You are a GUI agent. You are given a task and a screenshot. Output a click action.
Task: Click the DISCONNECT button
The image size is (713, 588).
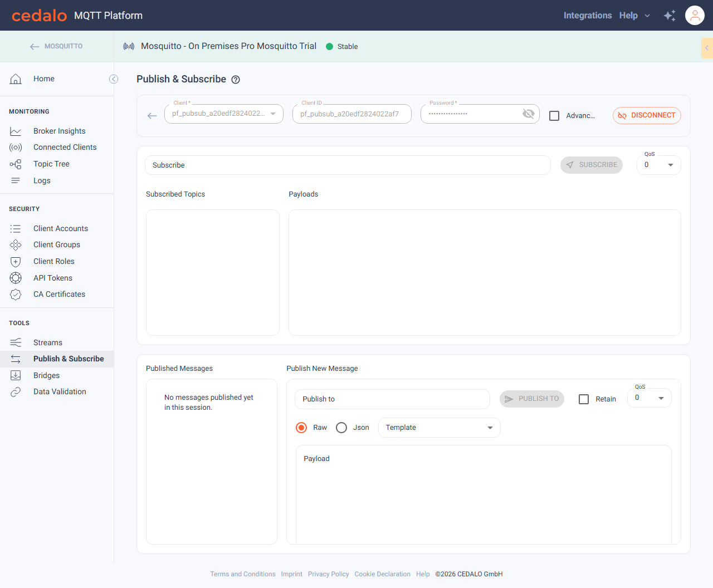(647, 115)
